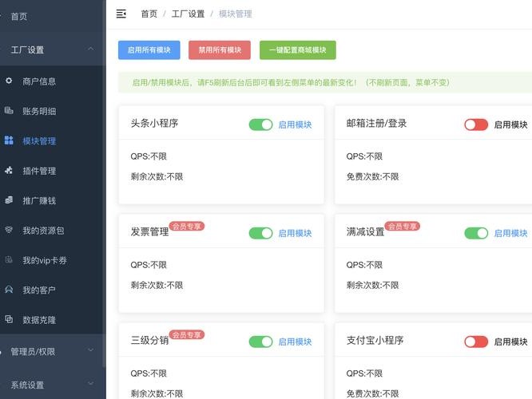532x399 pixels.
Task: Click the copy icon beside 数据克隆
Action: (9, 319)
